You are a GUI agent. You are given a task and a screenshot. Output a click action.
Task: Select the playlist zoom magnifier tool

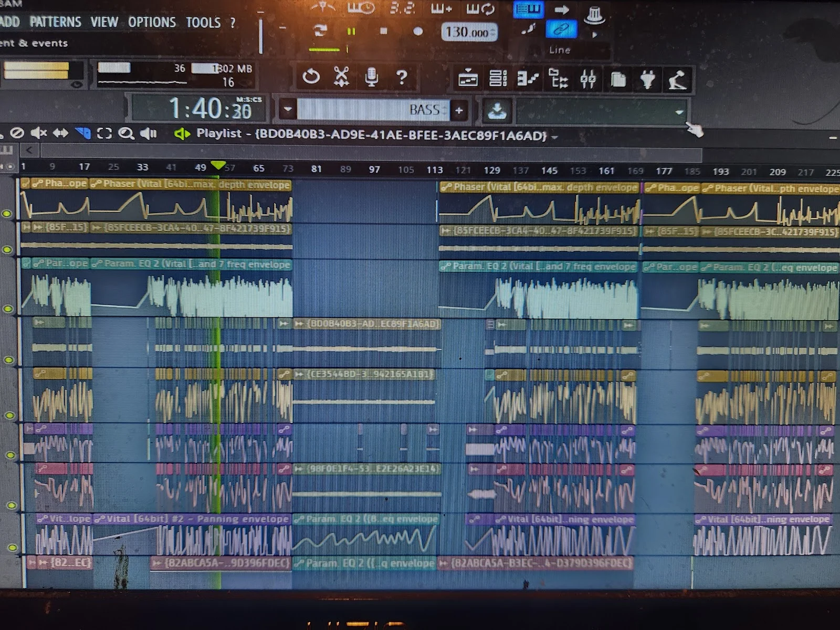pyautogui.click(x=125, y=134)
